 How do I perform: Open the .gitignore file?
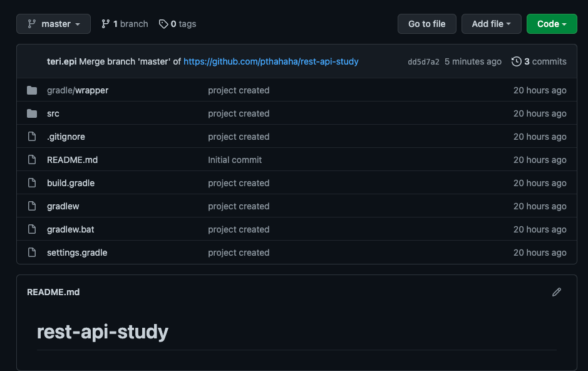click(x=66, y=137)
